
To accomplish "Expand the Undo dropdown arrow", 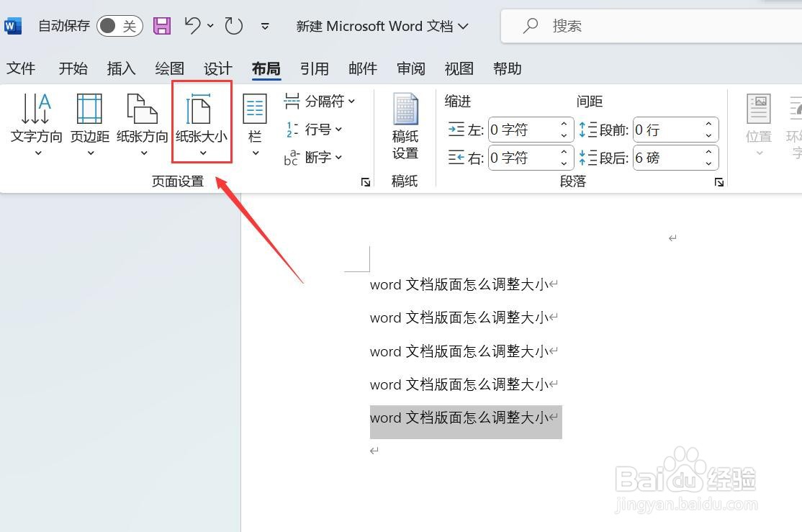I will pos(209,25).
